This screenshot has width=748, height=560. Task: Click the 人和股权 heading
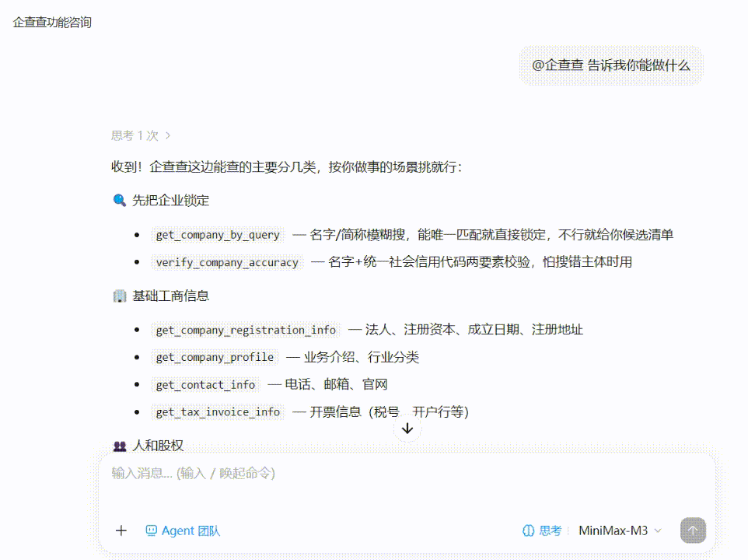click(x=158, y=446)
